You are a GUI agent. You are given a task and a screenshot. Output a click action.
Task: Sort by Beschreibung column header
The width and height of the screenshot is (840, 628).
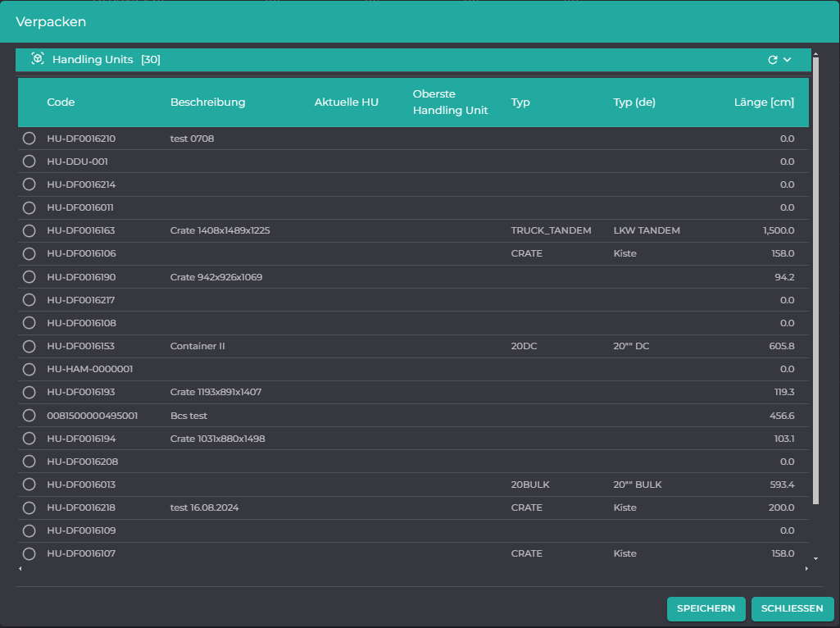point(208,102)
